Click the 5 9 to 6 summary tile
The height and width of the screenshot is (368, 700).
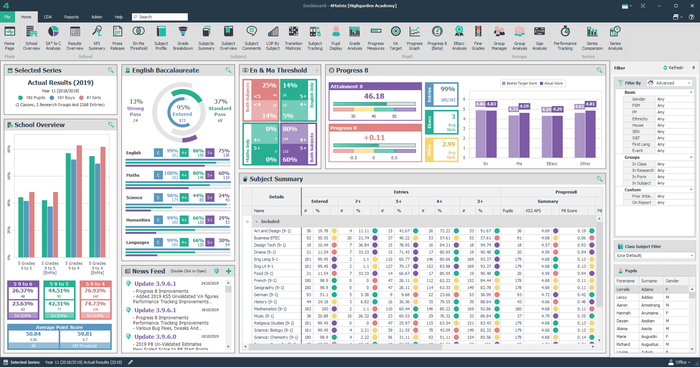(x=23, y=300)
